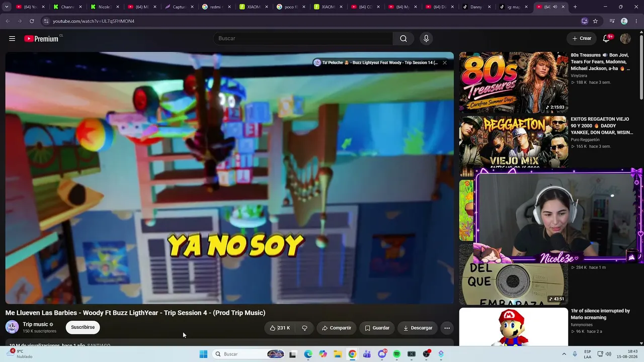The width and height of the screenshot is (644, 362).
Task: Focus the YouTube Buscar search field
Action: [303, 39]
